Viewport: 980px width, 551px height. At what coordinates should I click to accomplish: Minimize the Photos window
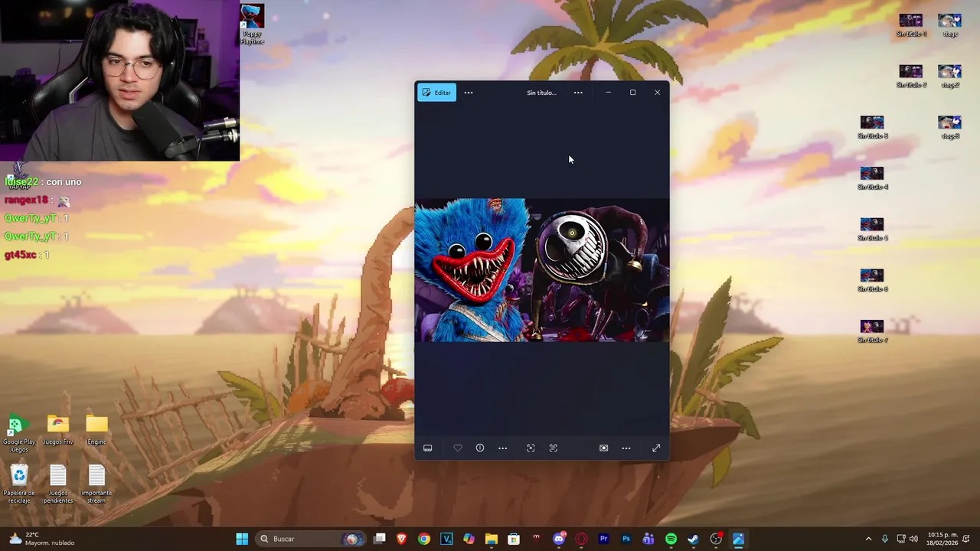pos(608,93)
